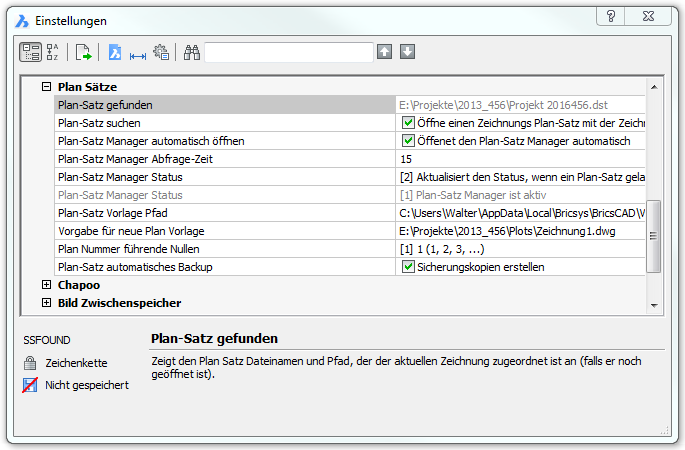Uncheck Plan-Satz Manager automatisch öffnen

click(x=408, y=141)
